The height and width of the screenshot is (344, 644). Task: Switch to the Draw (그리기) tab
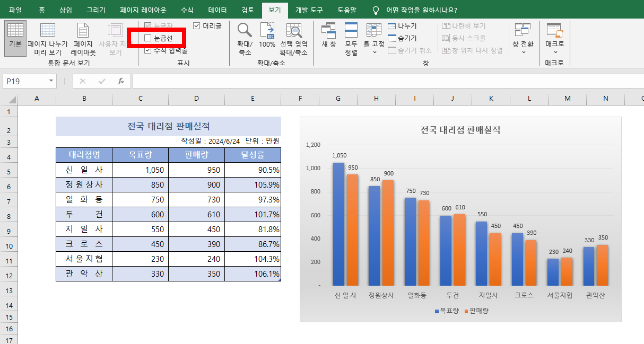coord(96,10)
